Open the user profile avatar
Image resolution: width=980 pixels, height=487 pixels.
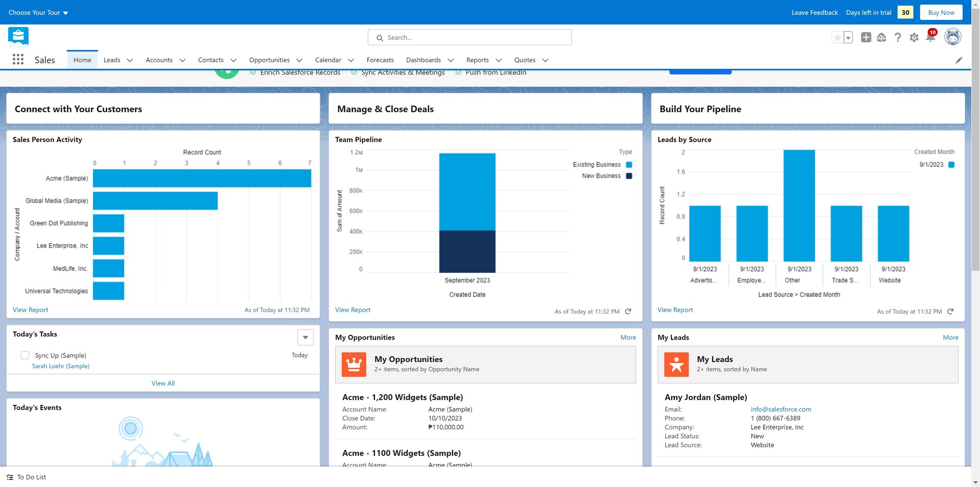pyautogui.click(x=952, y=37)
